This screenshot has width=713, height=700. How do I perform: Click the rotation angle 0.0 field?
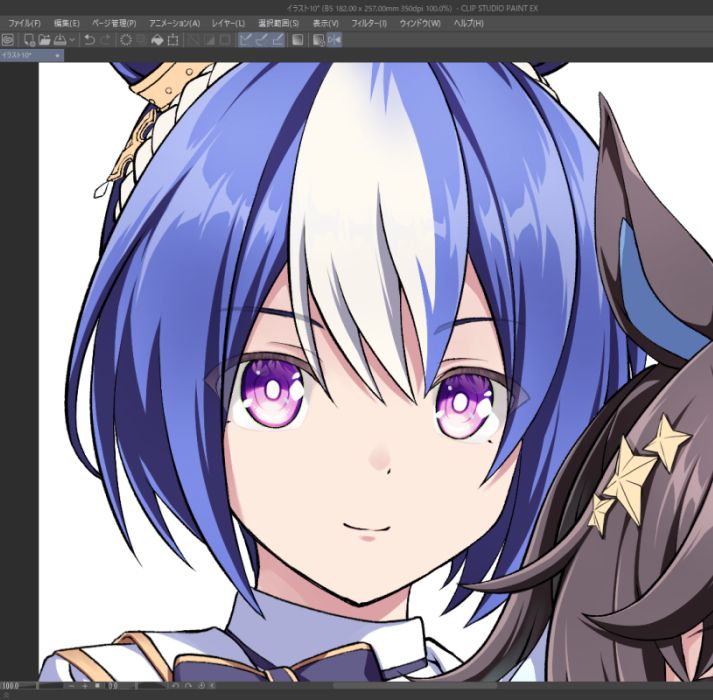114,686
